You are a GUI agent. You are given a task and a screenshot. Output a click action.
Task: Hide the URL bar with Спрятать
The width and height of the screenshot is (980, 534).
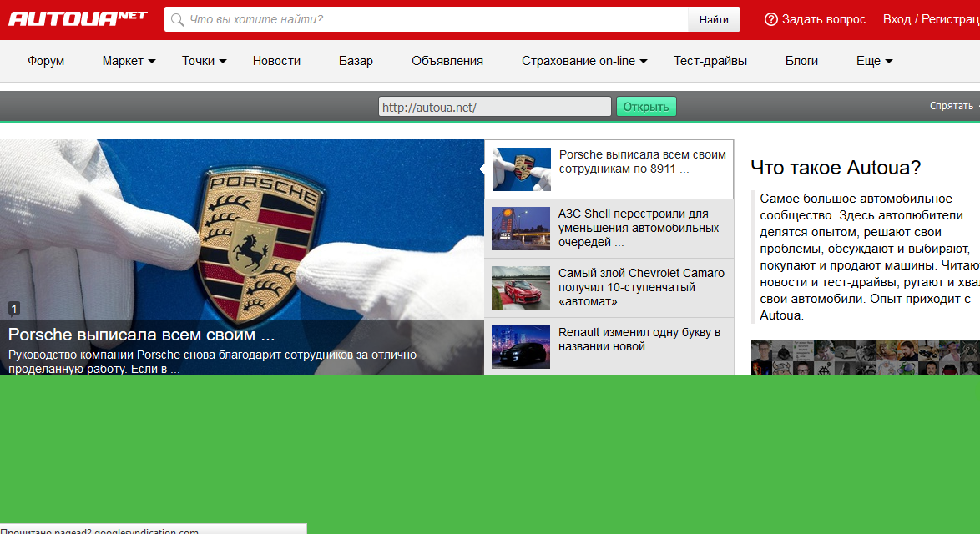952,106
